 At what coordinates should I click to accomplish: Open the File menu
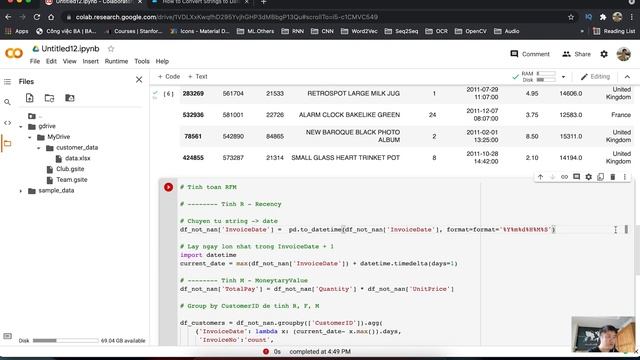(35, 61)
